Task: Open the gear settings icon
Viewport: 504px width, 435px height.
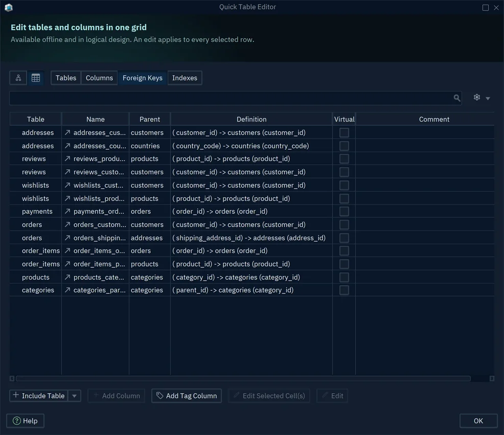Action: point(477,98)
